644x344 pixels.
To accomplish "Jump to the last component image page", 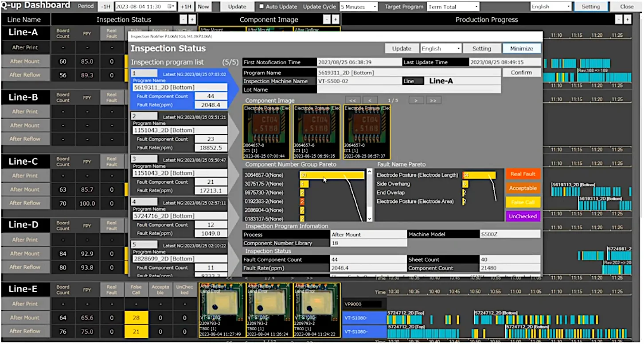I will click(433, 100).
